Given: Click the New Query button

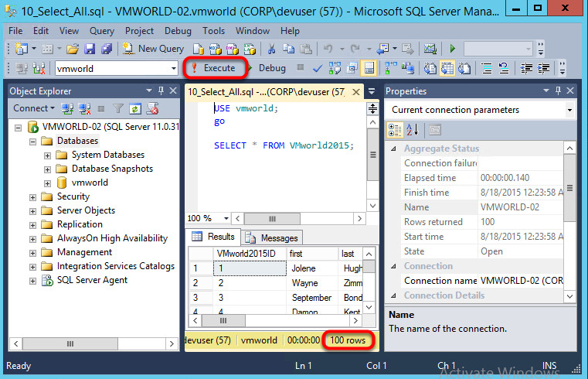Looking at the screenshot, I should 154,49.
